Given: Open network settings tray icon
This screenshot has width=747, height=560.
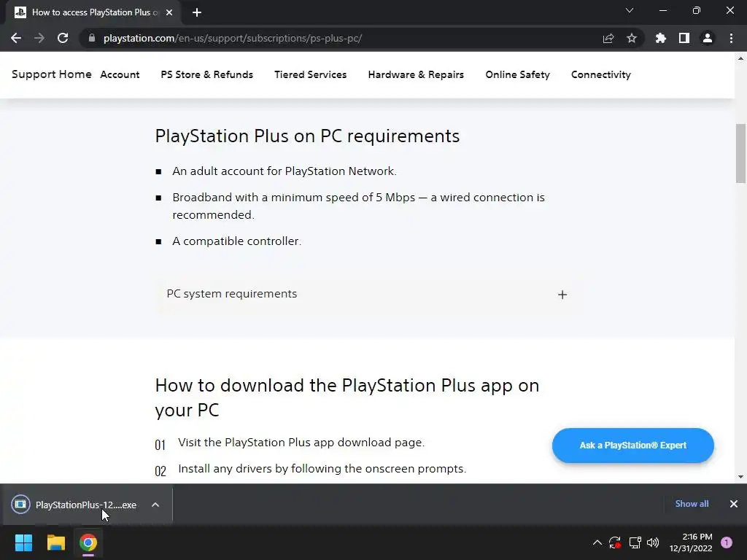Looking at the screenshot, I should click(635, 542).
